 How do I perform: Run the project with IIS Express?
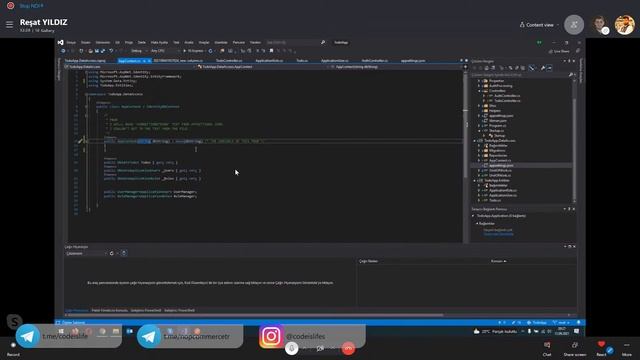[x=193, y=51]
